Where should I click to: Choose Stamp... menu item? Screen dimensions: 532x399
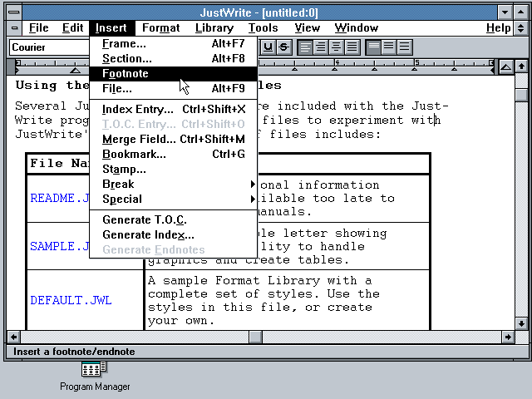[174, 169]
